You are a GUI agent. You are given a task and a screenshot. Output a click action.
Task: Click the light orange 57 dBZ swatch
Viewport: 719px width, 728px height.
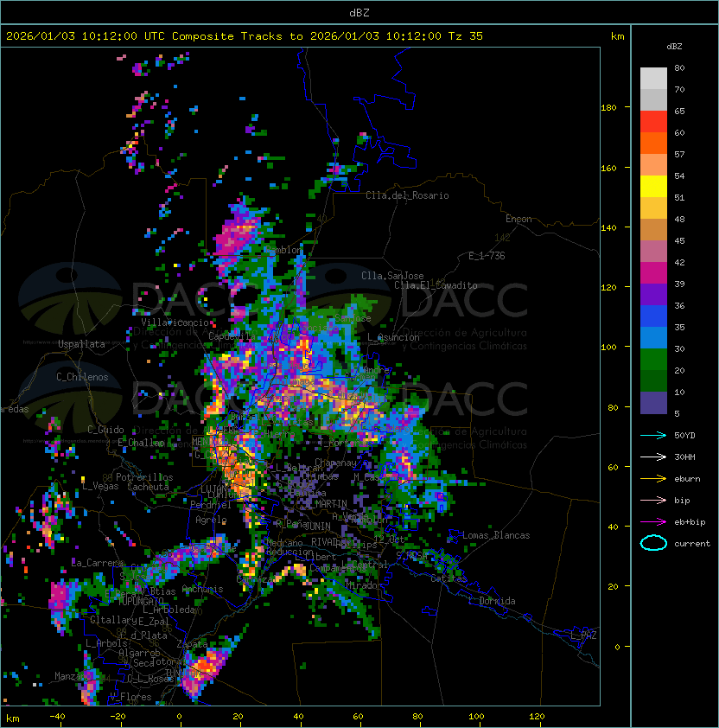pyautogui.click(x=653, y=165)
